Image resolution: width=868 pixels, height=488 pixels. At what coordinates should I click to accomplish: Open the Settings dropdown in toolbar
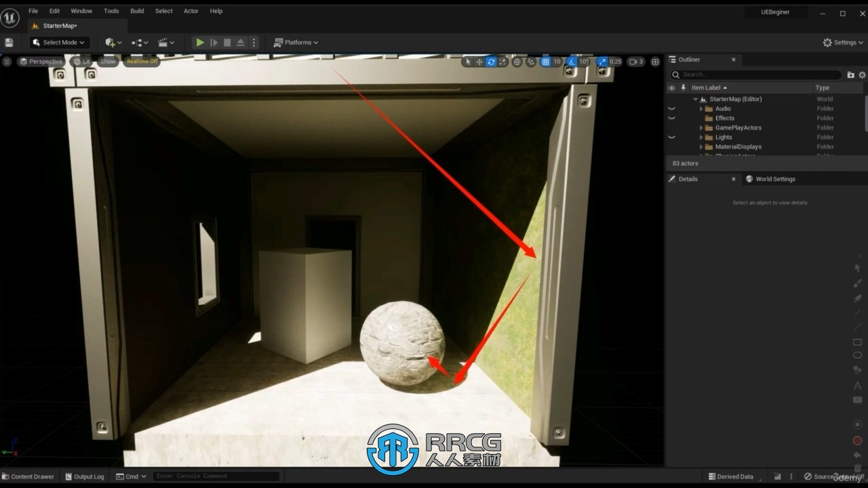[x=844, y=43]
